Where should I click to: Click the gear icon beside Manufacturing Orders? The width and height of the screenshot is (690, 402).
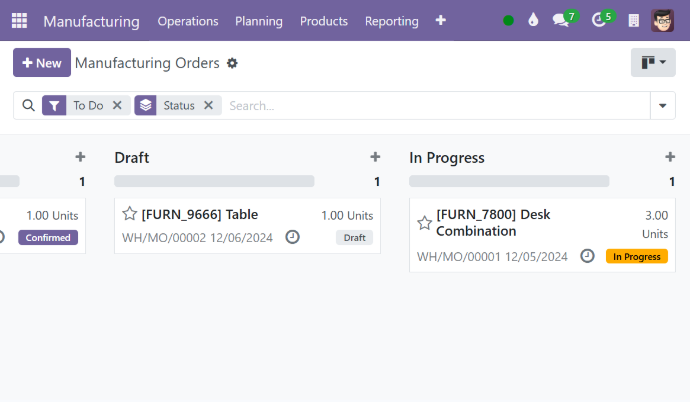coord(232,63)
